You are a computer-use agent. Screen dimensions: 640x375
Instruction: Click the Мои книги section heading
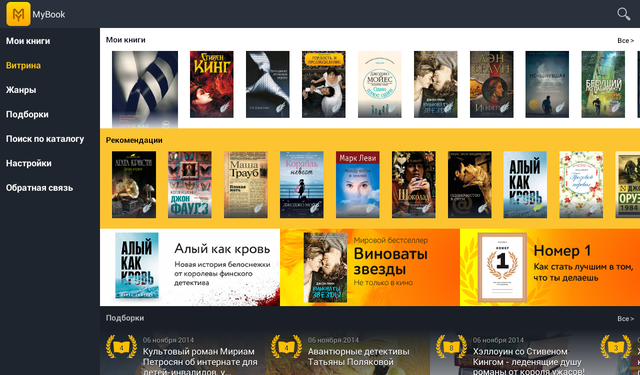tap(125, 40)
